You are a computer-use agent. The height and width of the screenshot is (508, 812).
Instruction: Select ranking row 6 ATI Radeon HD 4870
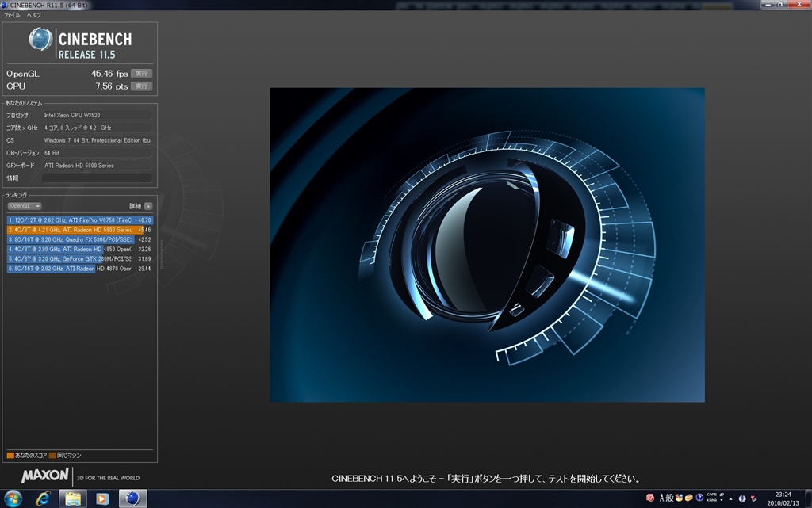coord(80,269)
